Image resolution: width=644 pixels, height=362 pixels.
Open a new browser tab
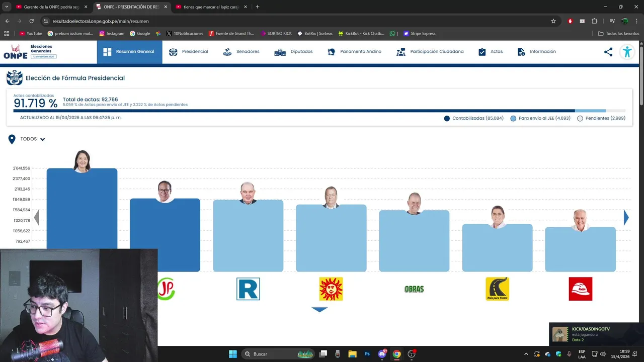click(x=258, y=7)
